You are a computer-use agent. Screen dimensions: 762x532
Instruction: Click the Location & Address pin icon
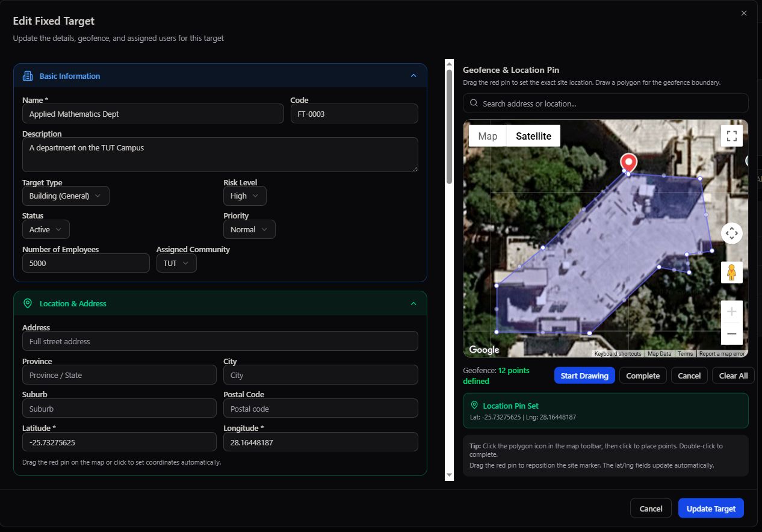pyautogui.click(x=27, y=303)
